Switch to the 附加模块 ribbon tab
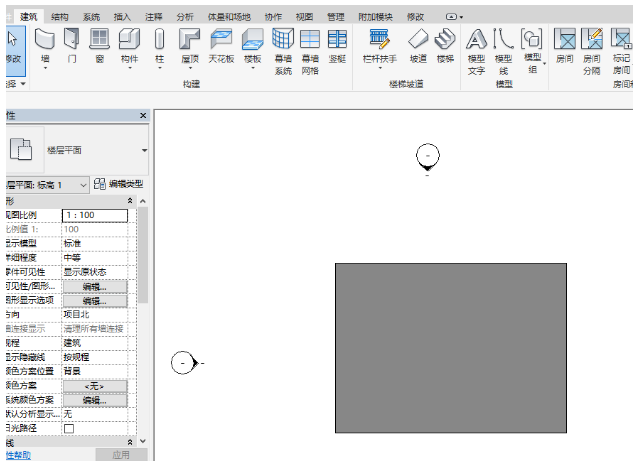 pos(376,17)
